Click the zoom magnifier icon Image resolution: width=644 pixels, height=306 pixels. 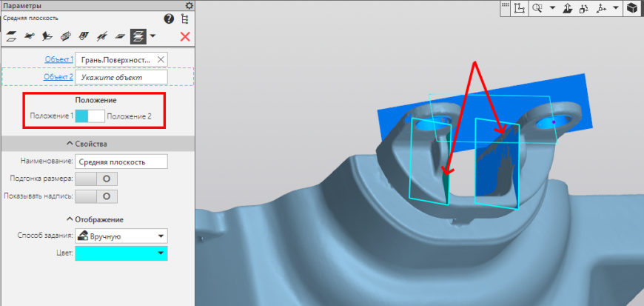tap(537, 8)
